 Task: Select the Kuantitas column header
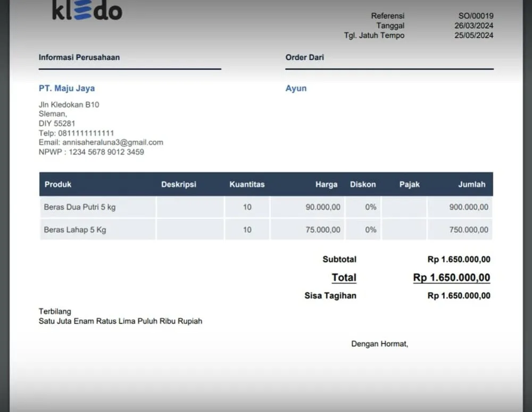[x=247, y=184]
